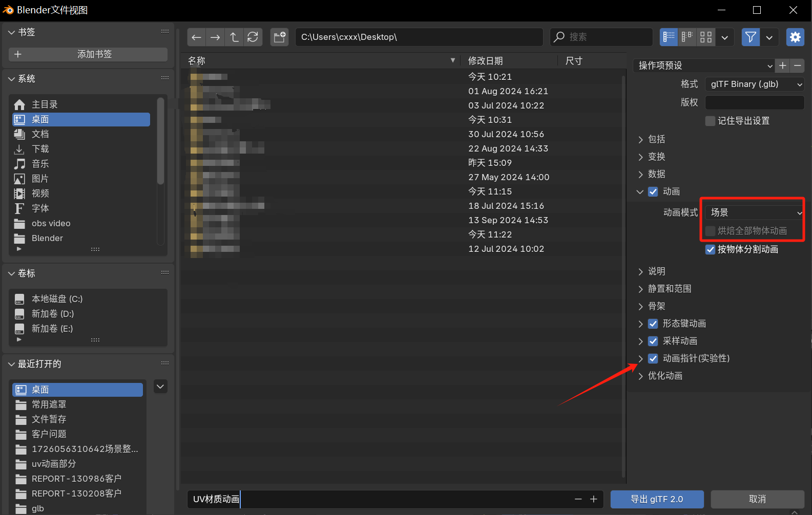Click the file path field
This screenshot has width=812, height=515.
click(x=419, y=37)
